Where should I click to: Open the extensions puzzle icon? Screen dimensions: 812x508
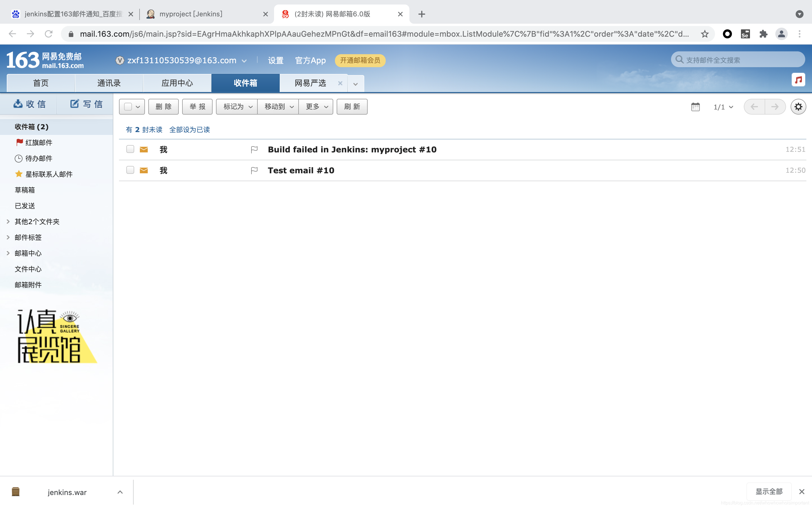tap(763, 34)
